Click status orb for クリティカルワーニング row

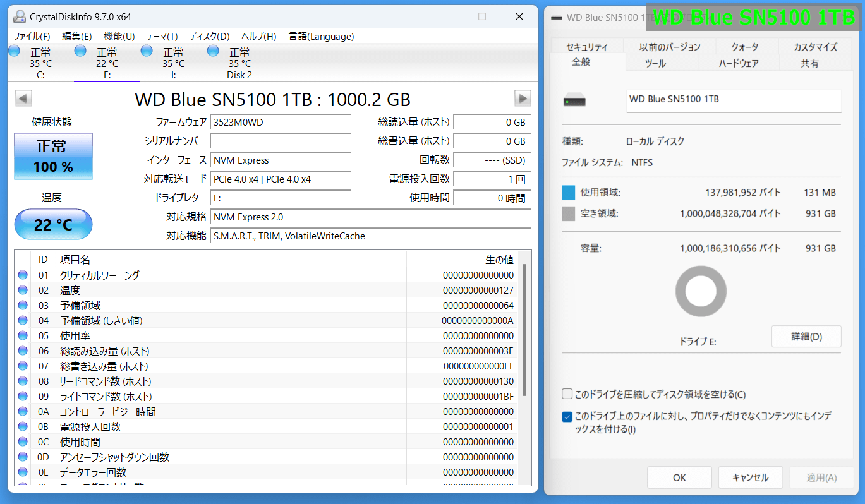pyautogui.click(x=23, y=275)
